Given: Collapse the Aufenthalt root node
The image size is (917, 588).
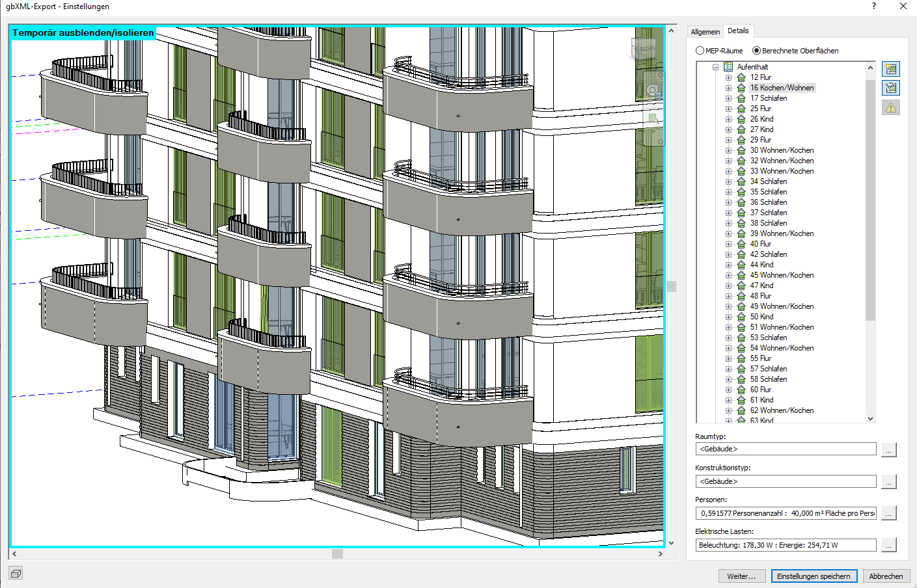Looking at the screenshot, I should tap(715, 66).
